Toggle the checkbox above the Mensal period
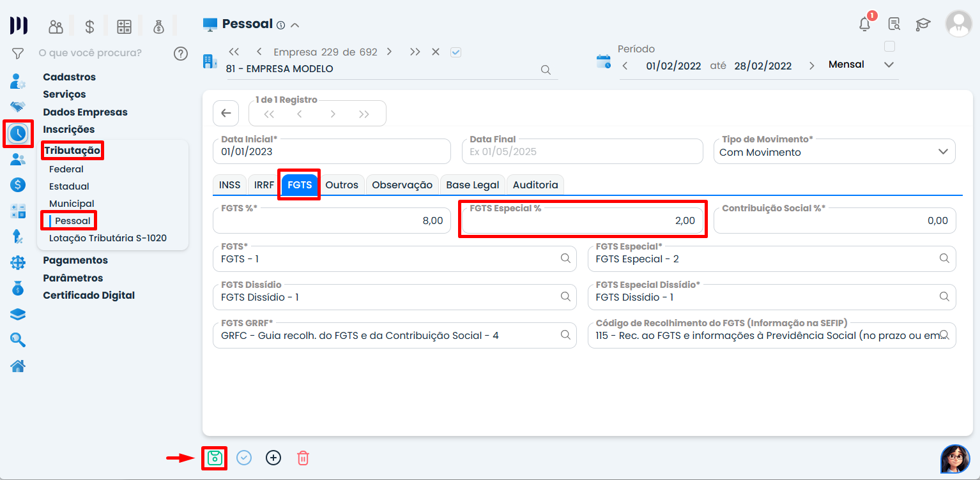980x480 pixels. pos(889,47)
